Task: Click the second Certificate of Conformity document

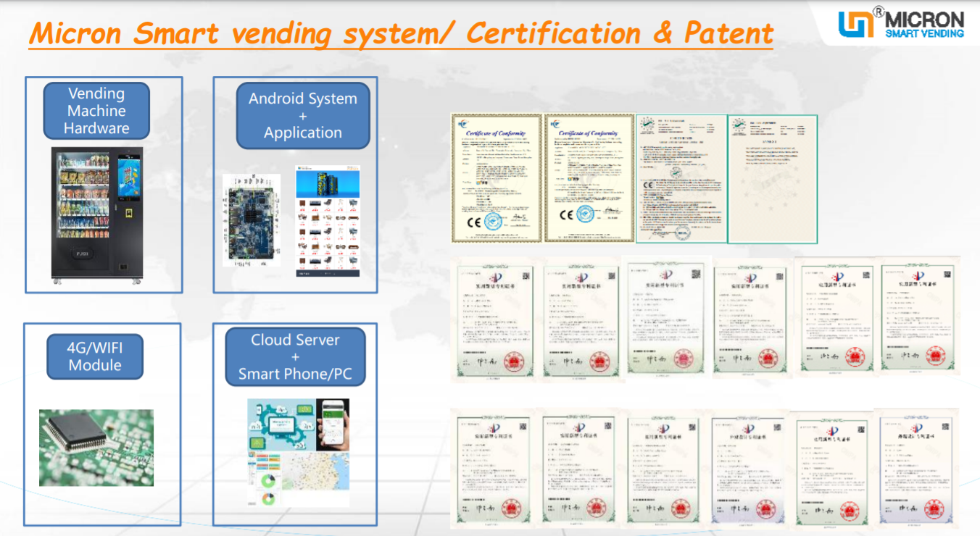Action: pos(589,177)
